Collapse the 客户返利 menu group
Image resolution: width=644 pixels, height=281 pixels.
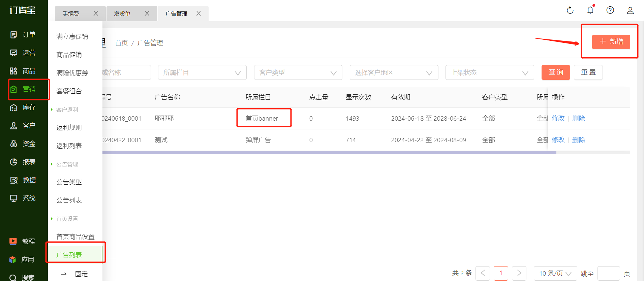pos(67,110)
